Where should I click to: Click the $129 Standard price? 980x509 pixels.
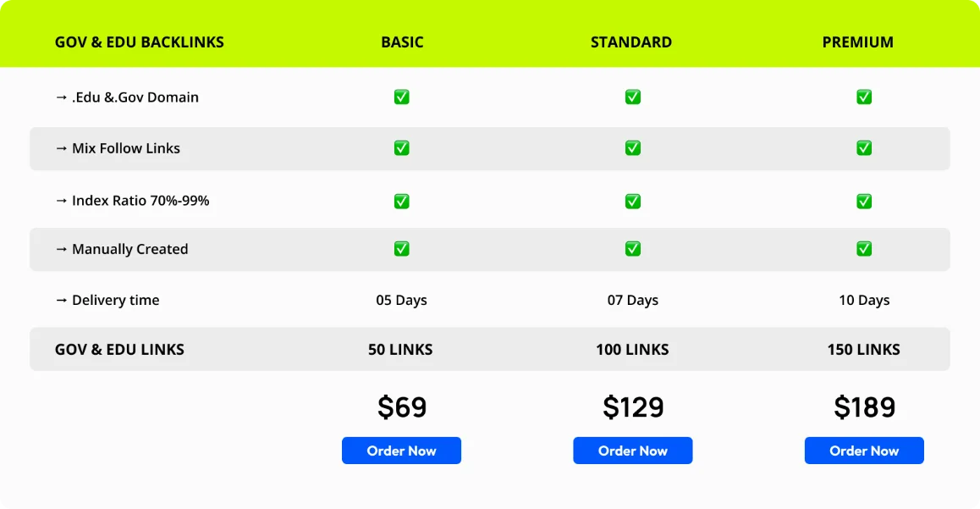pos(633,407)
